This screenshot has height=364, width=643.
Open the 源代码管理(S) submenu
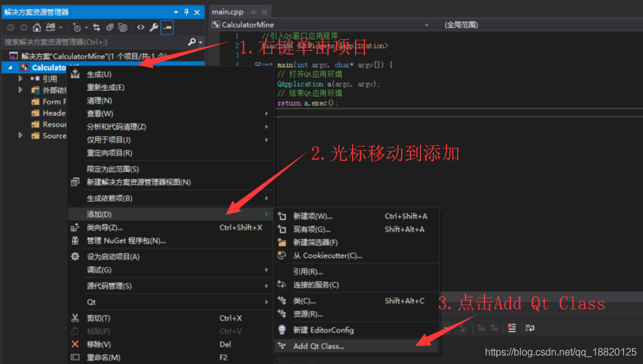click(170, 286)
